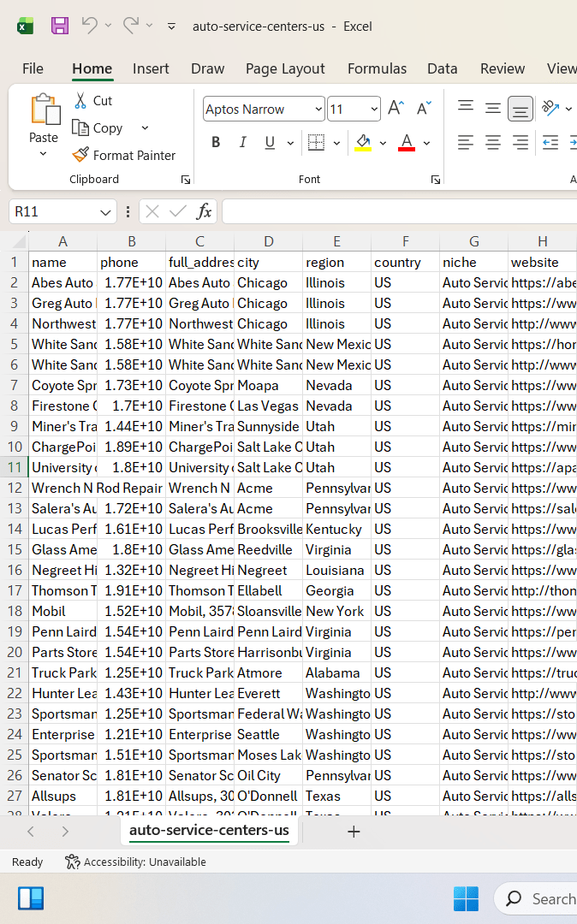577x924 pixels.
Task: Apply yellow fill color bucket
Action: pyautogui.click(x=363, y=142)
